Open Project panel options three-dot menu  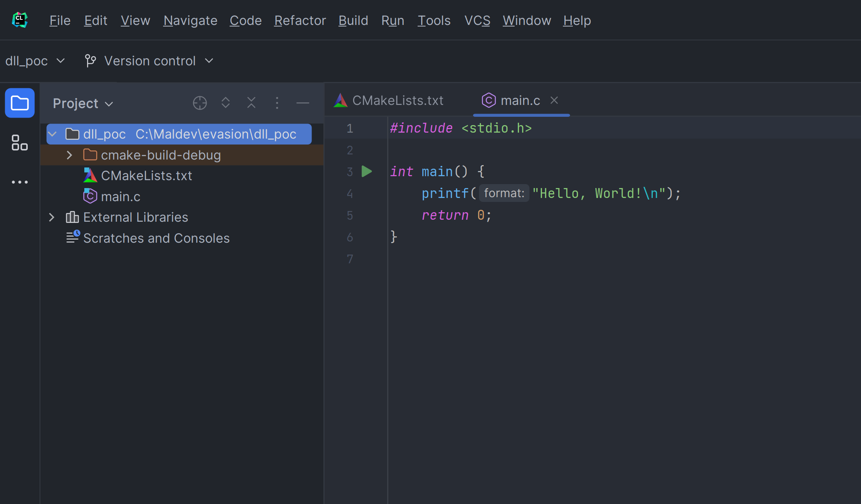(x=277, y=103)
